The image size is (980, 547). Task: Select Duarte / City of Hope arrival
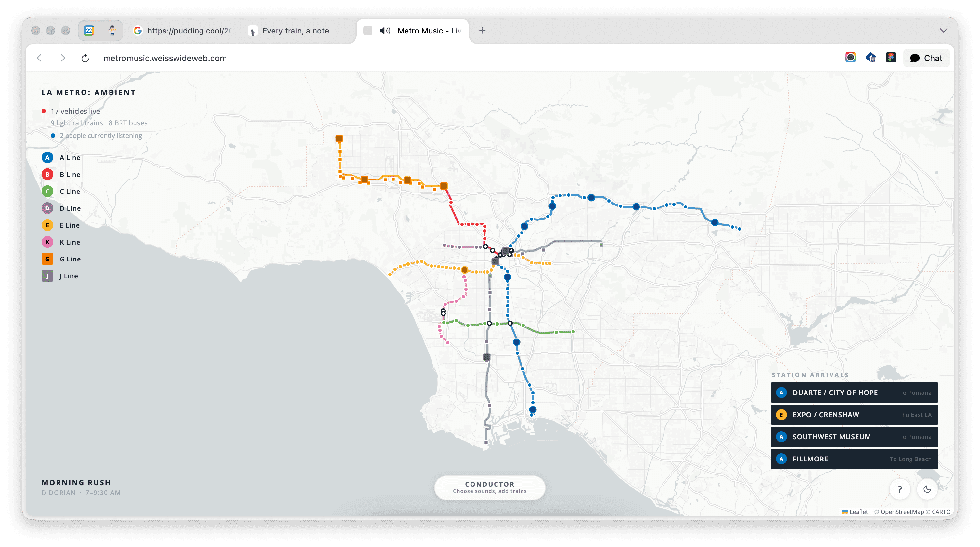[x=854, y=393]
